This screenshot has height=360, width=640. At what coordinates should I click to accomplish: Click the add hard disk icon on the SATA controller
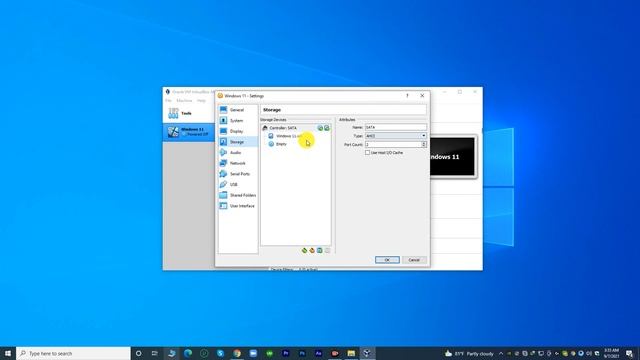327,128
